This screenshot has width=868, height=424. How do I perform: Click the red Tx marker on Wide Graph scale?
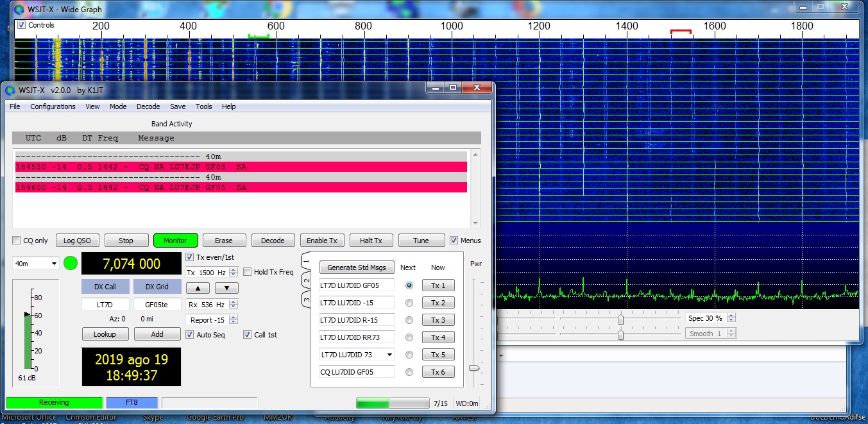point(681,31)
